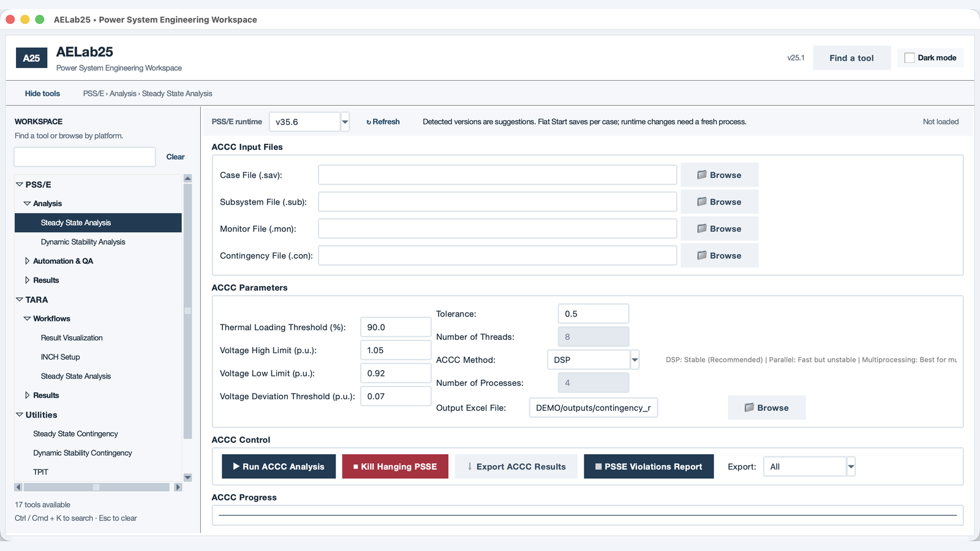Click the folder icon for Subsystem File
Screen dimensions: 980x551
702,202
